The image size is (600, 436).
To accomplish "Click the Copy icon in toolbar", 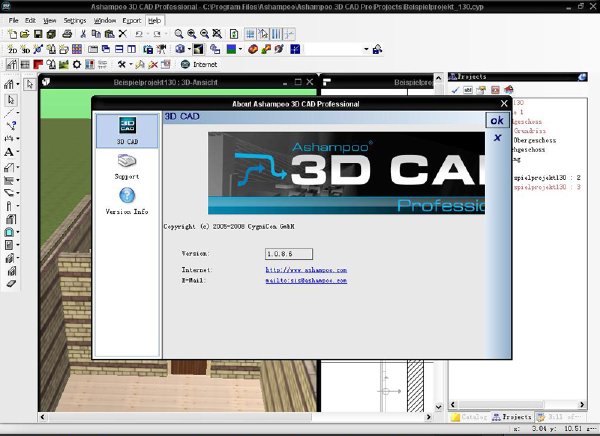I will [96, 34].
